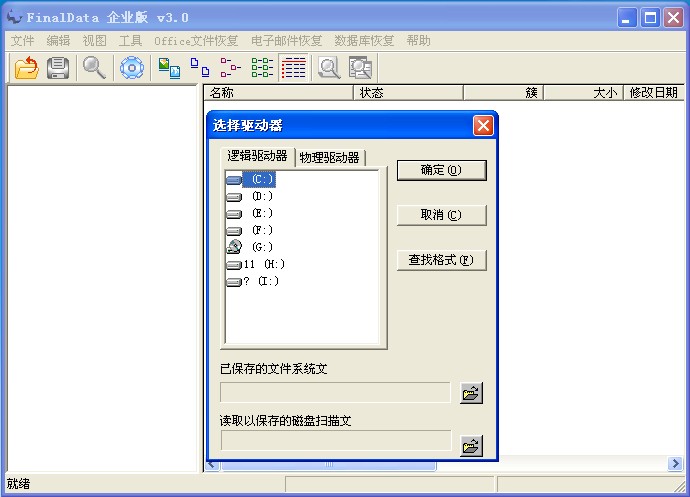Click the last toolbar search-in-files icon
Viewport: 690px width, 497px height.
tap(360, 68)
